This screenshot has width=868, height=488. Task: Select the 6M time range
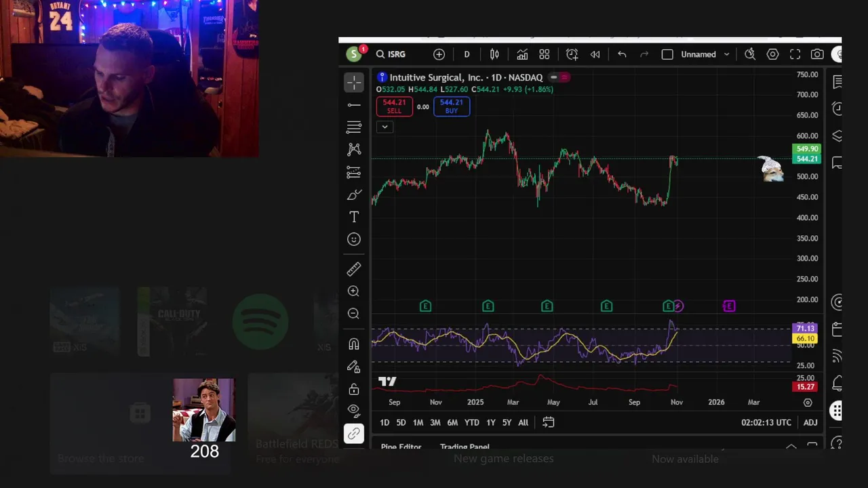(x=452, y=422)
